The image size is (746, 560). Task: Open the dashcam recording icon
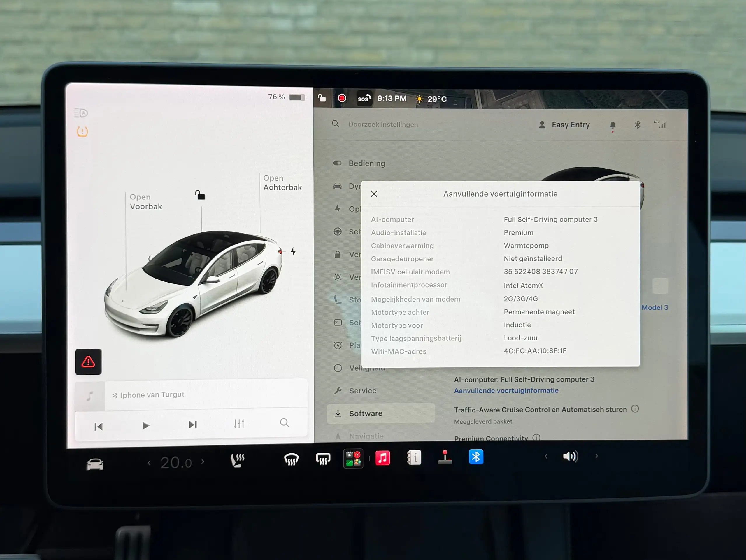tap(342, 98)
